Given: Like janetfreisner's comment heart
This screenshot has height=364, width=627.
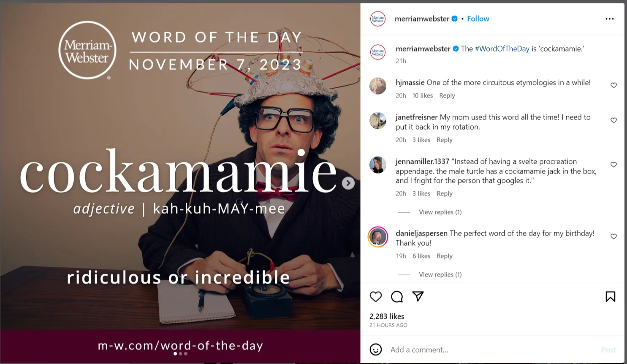Looking at the screenshot, I should pyautogui.click(x=613, y=120).
